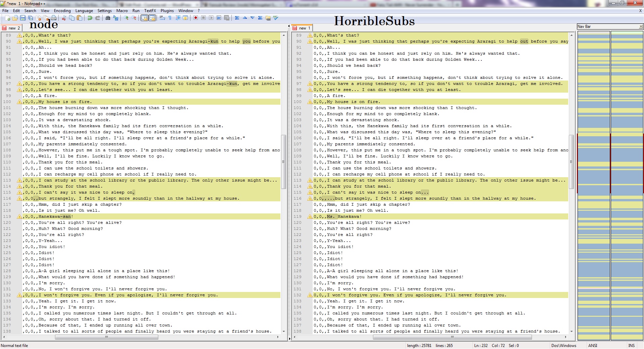The height and width of the screenshot is (349, 644).
Task: Open the Plugins menu
Action: point(167,11)
